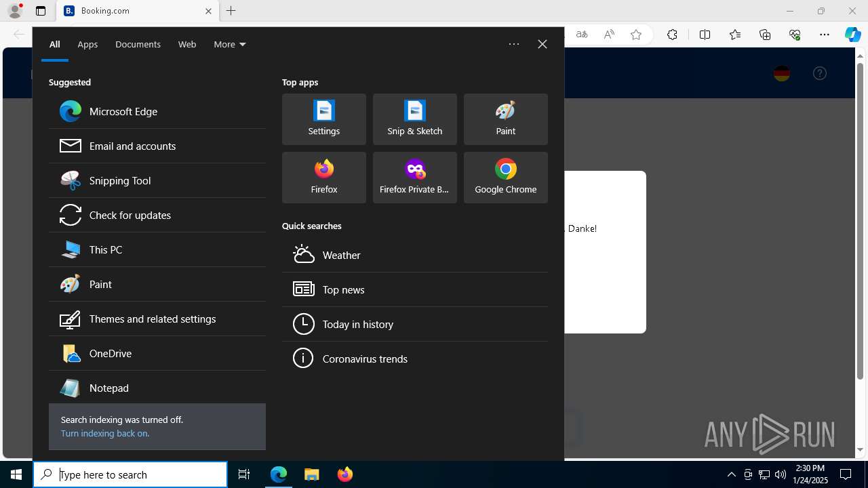The image size is (868, 488).
Task: Open Edge tab actions menu
Action: pyautogui.click(x=41, y=11)
